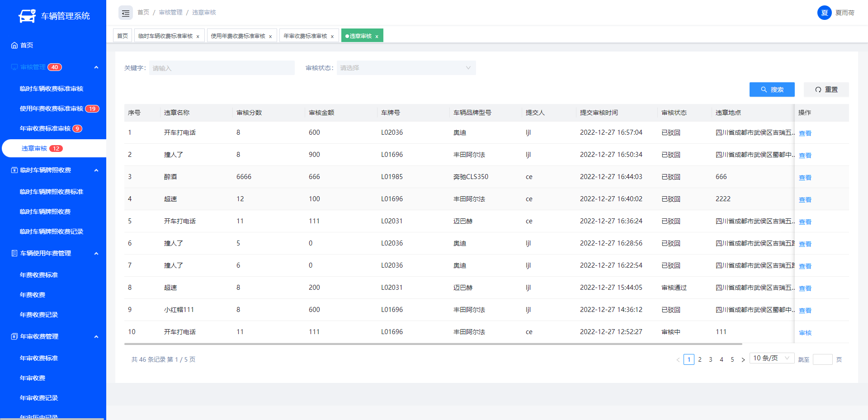The width and height of the screenshot is (868, 420).
Task: Toggle the sidebar collapse hamburger icon
Action: (x=126, y=13)
